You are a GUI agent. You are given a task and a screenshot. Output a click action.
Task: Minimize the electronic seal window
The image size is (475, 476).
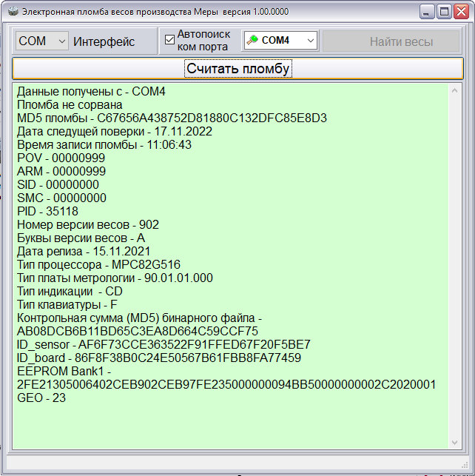[427, 12]
